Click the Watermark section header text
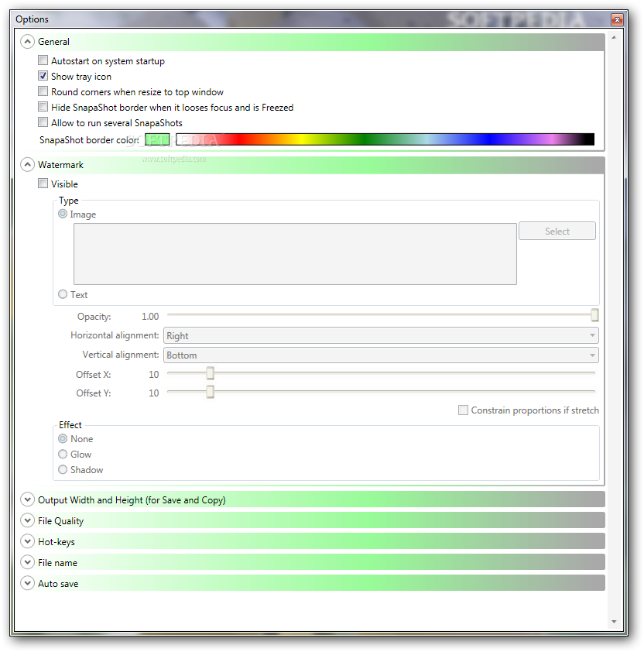The height and width of the screenshot is (652, 644). pyautogui.click(x=60, y=165)
